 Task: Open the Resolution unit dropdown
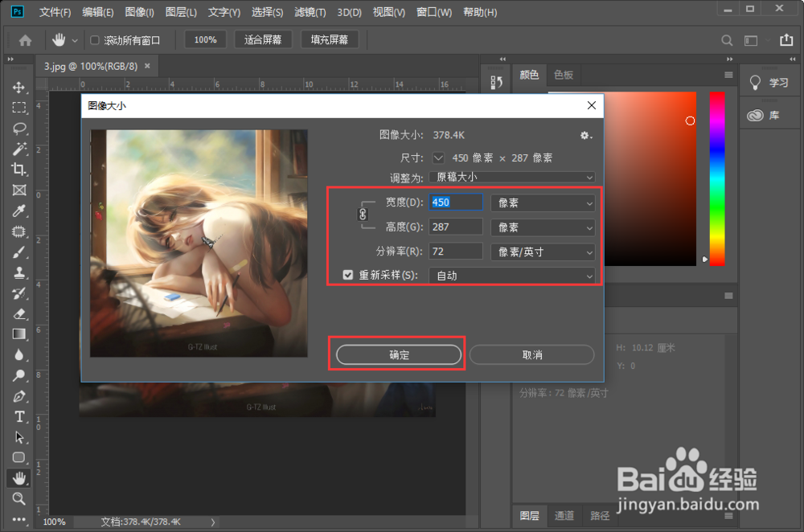point(543,252)
